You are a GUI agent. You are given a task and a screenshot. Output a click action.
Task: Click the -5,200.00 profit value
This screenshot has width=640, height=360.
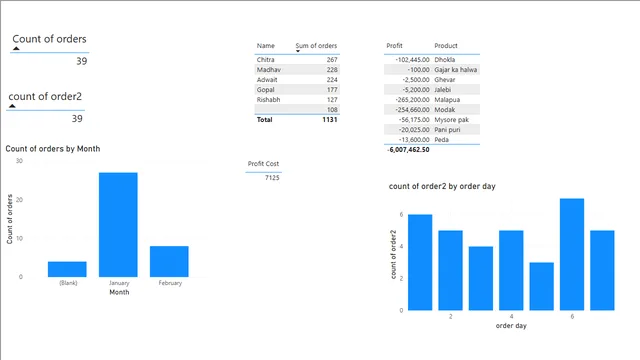pyautogui.click(x=416, y=90)
